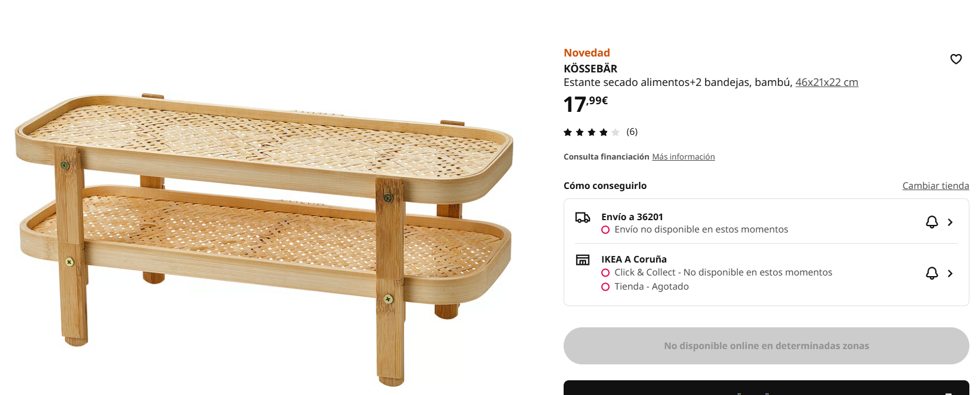Add KÖSSEBÄR to favorites with heart icon

(956, 59)
